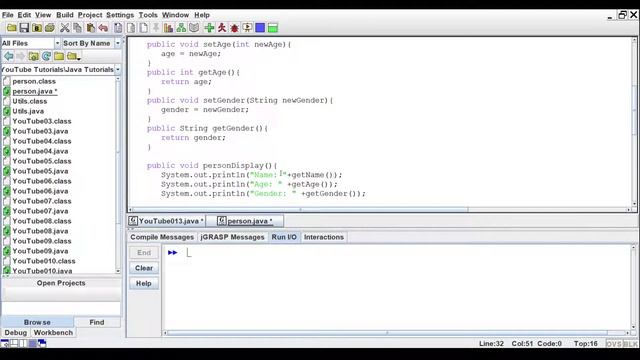Click the solid purple window layout icon
This screenshot has width=640, height=360.
(x=33, y=343)
